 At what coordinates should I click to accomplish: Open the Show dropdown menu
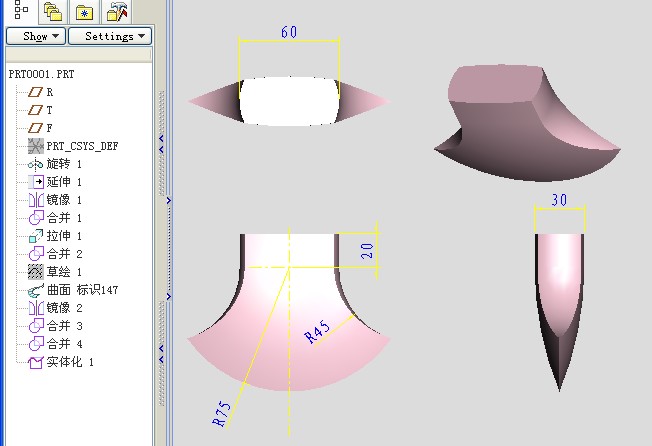[36, 36]
